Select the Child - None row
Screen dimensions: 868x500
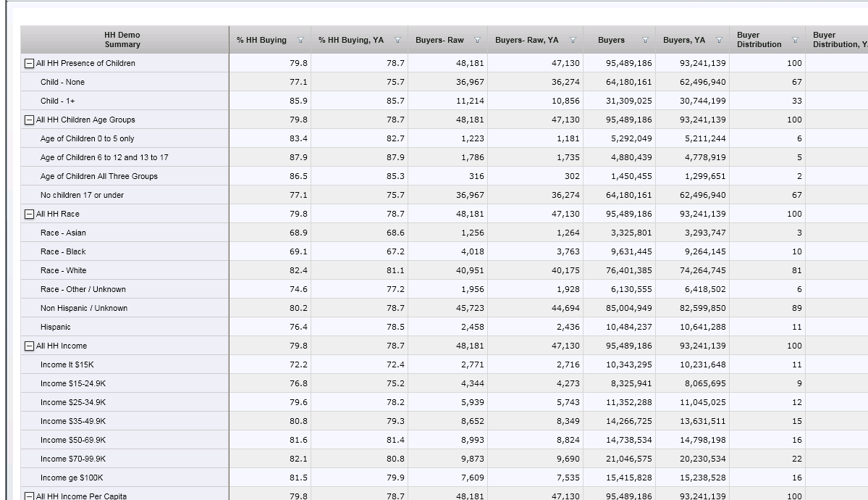[x=62, y=83]
